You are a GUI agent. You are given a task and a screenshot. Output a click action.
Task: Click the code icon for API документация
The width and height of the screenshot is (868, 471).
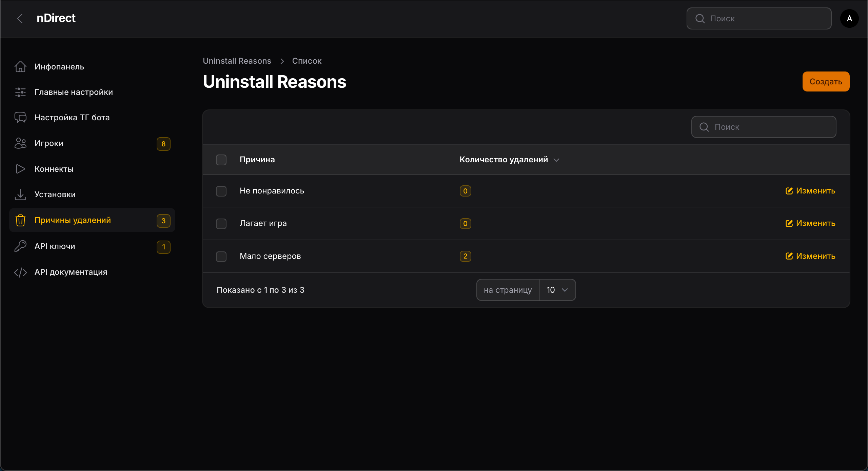20,272
